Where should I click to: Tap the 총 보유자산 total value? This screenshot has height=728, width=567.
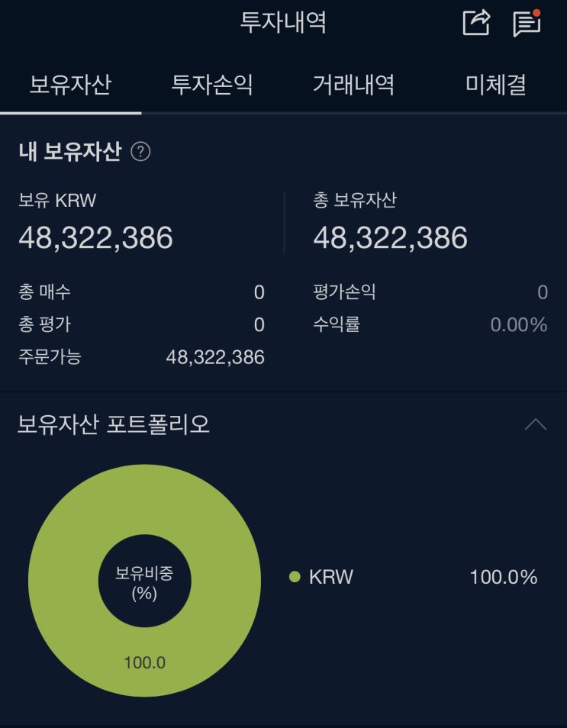click(391, 238)
